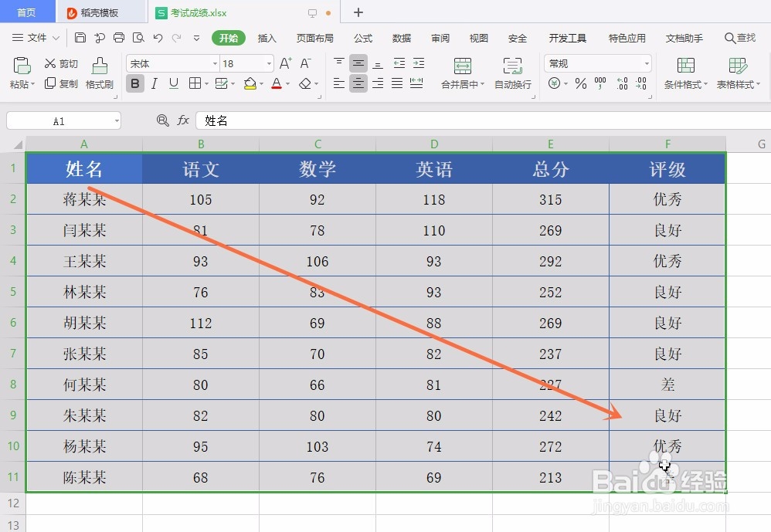Viewport: 771px width, 532px height.
Task: Decrease font size with A- icon
Action: click(305, 63)
